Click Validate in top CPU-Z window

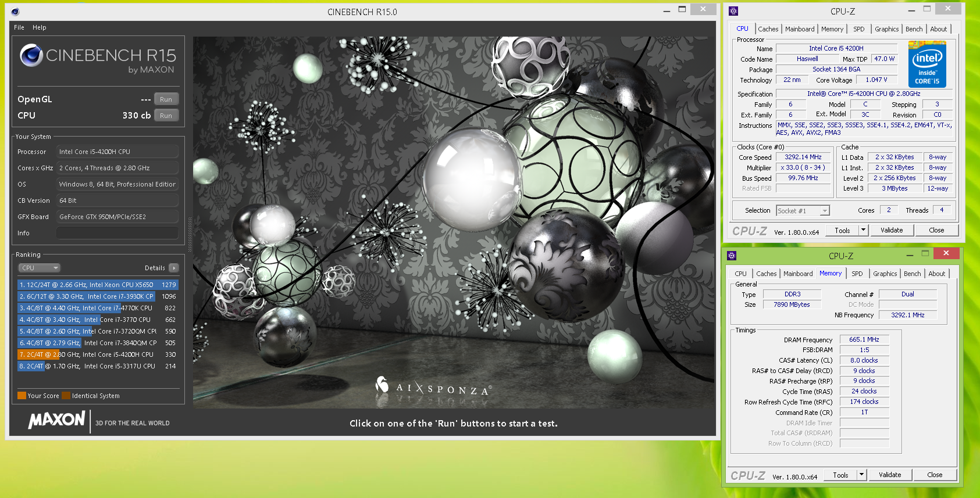coord(892,230)
